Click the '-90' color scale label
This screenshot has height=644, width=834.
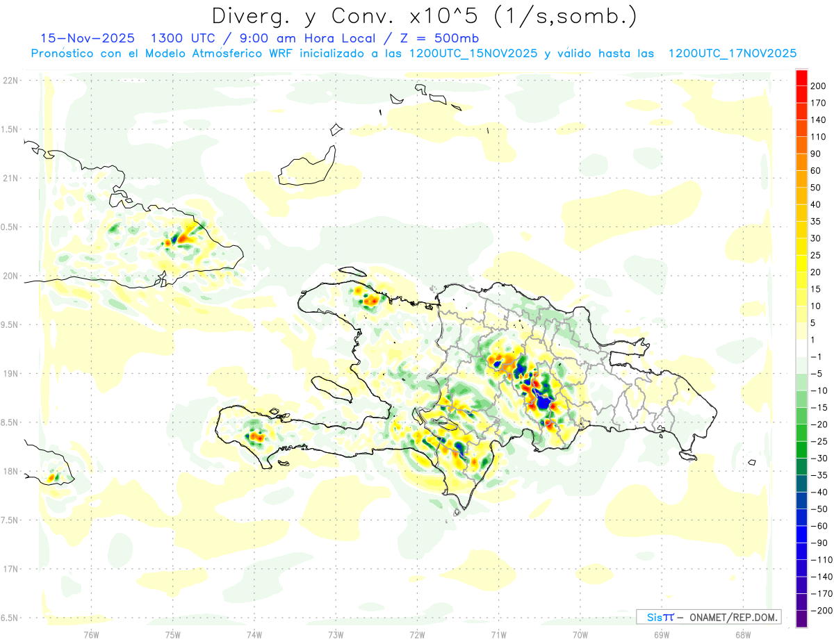tap(818, 543)
